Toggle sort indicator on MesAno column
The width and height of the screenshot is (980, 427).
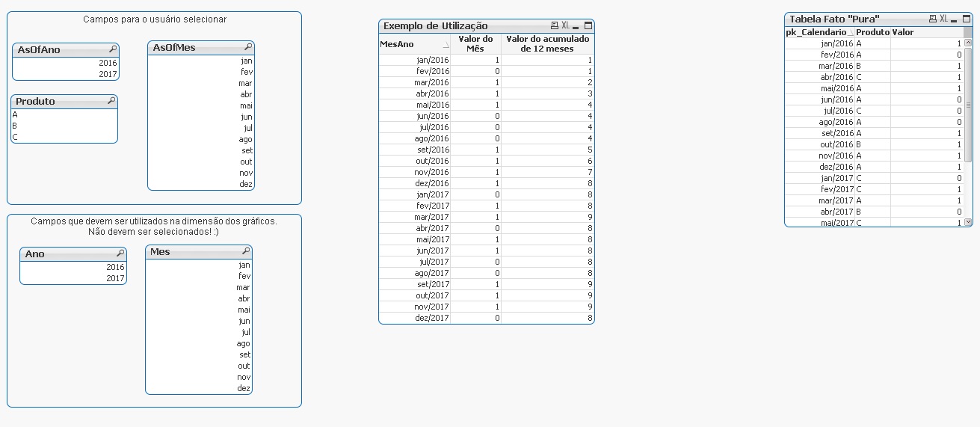[446, 45]
